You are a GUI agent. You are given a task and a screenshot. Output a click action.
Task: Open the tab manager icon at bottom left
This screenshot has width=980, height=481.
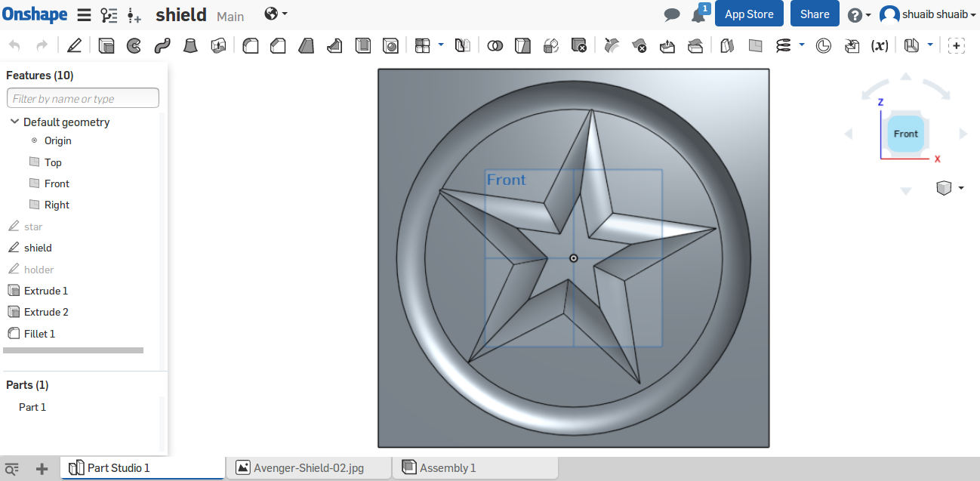tap(11, 468)
